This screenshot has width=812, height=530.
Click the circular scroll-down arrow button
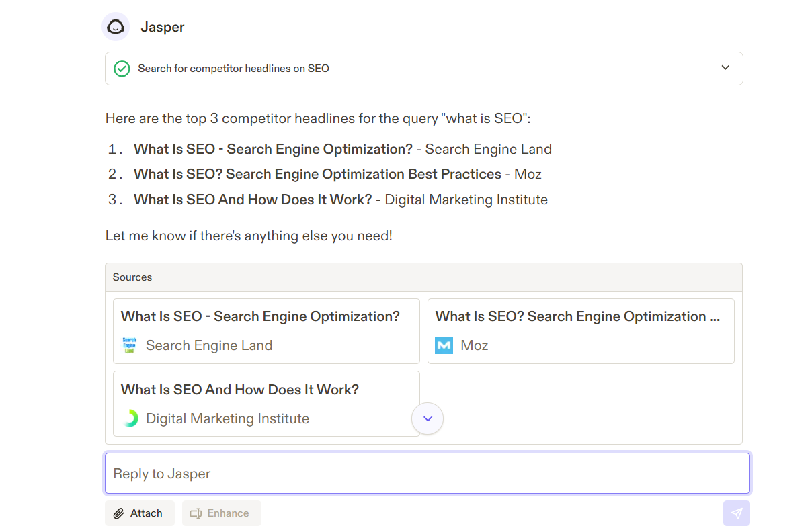click(x=428, y=418)
